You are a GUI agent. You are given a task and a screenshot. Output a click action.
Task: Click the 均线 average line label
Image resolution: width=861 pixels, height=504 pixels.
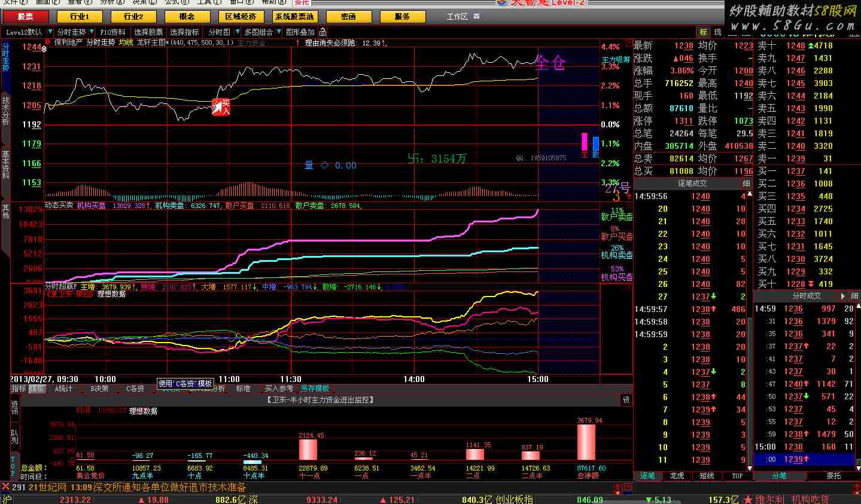tap(126, 42)
